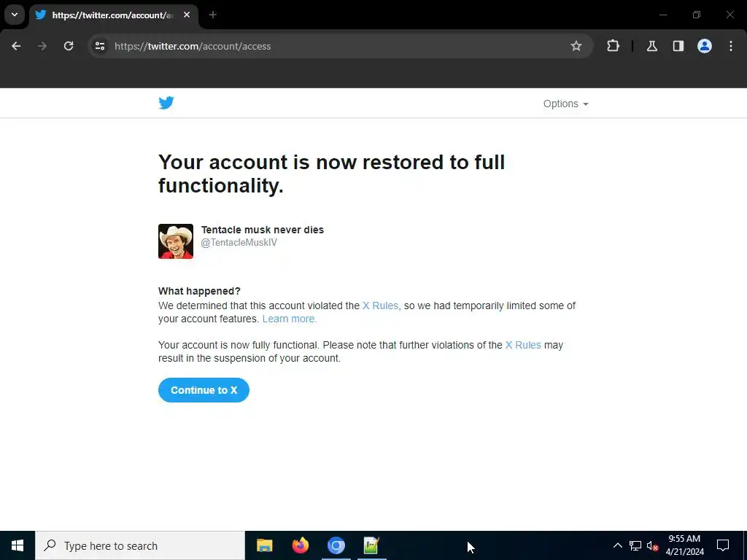Open the Windows Start menu
Viewport: 747px width, 560px height.
pos(18,545)
